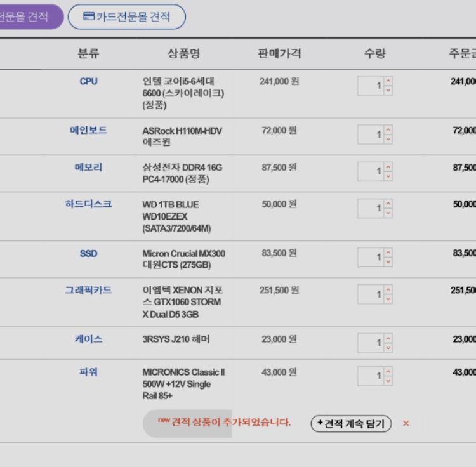
Task: Open the CPU category link
Action: pos(89,81)
